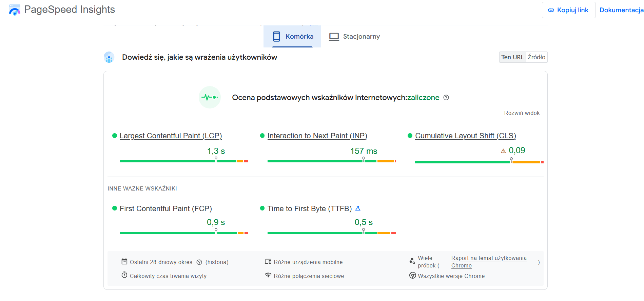Click the blue user-experience icon beside Dowiedź się

tap(109, 57)
